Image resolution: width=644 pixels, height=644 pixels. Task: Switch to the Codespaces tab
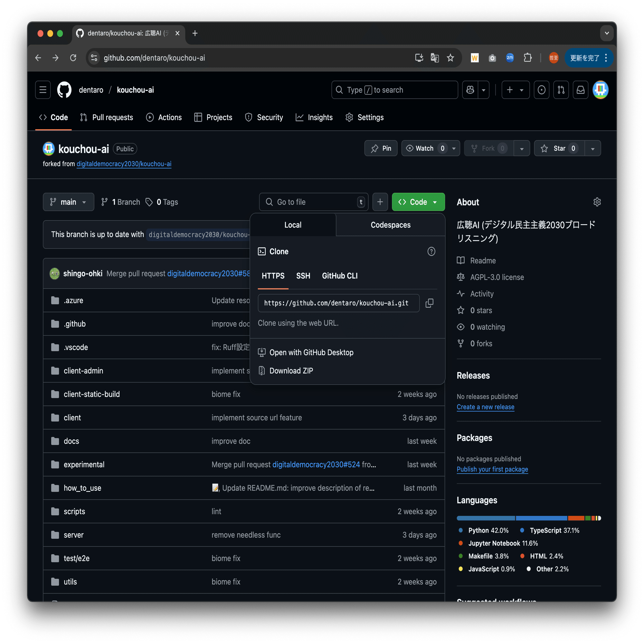tap(390, 225)
